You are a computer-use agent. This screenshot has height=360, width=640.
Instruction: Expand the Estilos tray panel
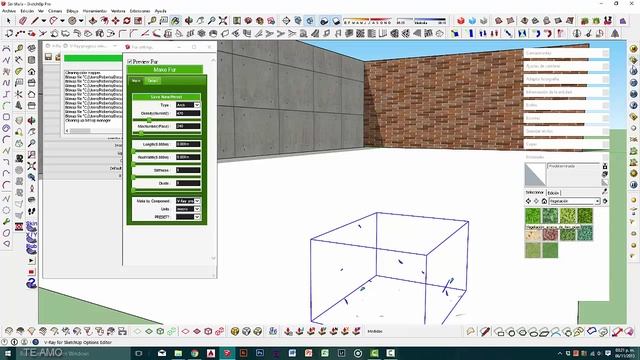[x=566, y=105]
